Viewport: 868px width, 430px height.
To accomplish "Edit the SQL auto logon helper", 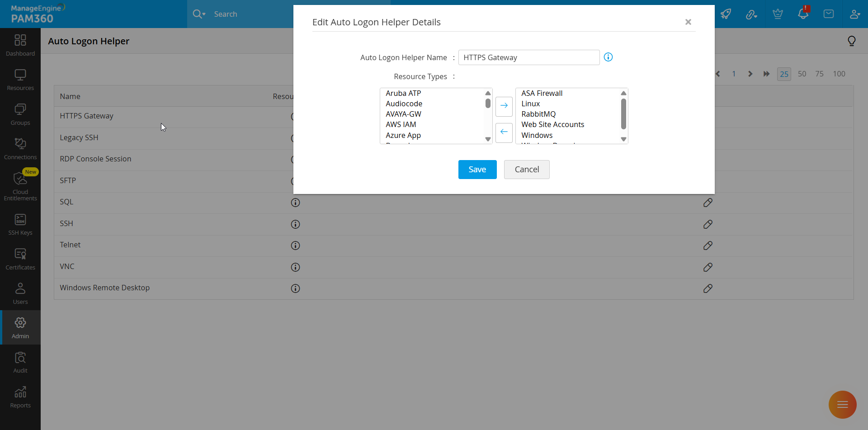I will click(x=708, y=203).
